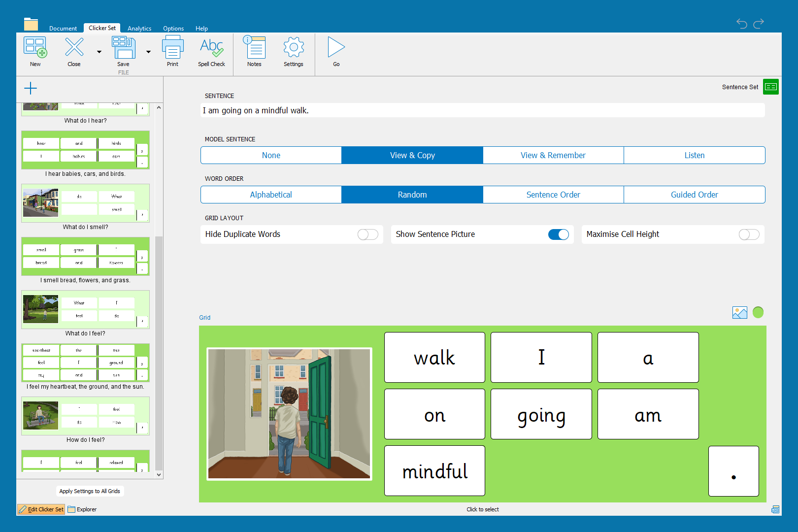Open the Options tab

point(173,29)
